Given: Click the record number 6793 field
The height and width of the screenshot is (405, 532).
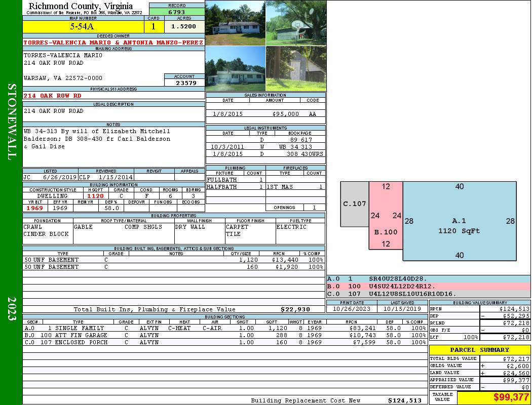Looking at the screenshot, I should pos(177,11).
